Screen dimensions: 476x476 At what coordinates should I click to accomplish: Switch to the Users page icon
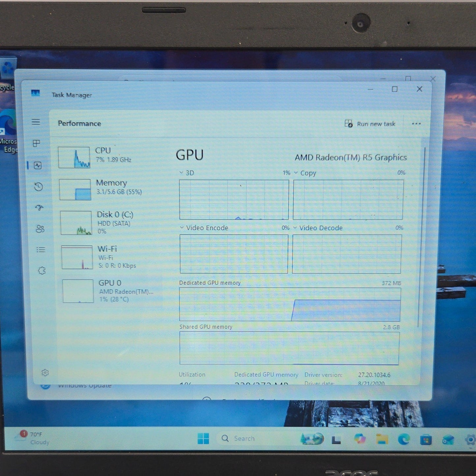pyautogui.click(x=40, y=229)
